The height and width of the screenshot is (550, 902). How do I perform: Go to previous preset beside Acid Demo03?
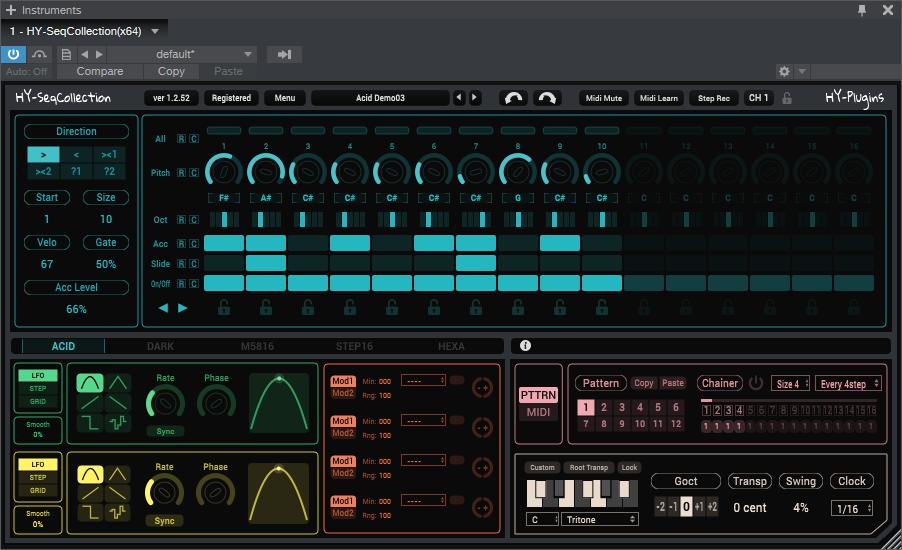459,98
